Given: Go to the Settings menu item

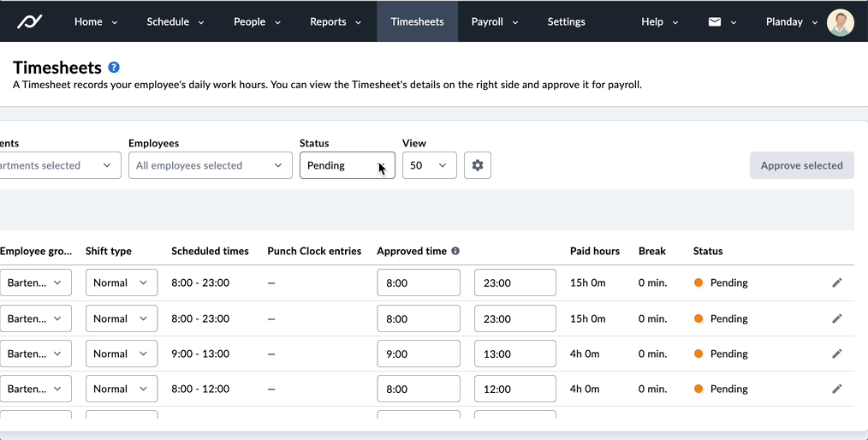Looking at the screenshot, I should point(566,21).
